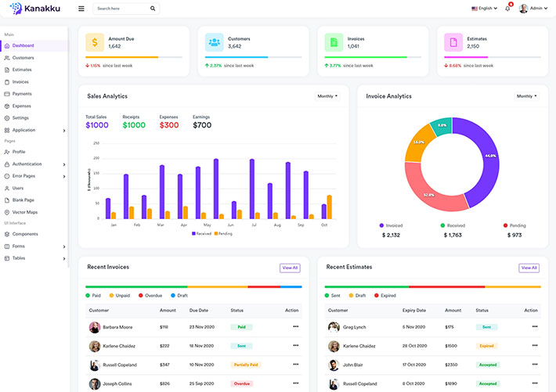The image size is (556, 392).
Task: Click View All for Recent Estimates
Action: 529,268
